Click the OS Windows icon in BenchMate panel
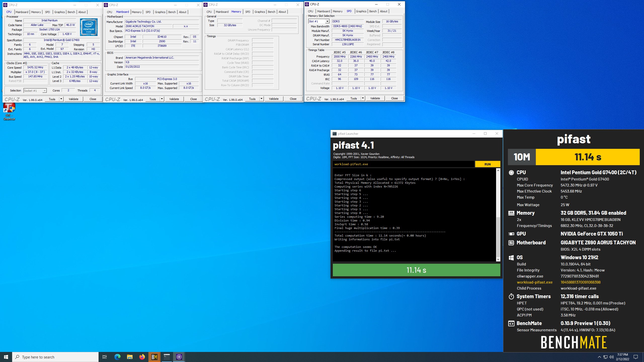 [511, 258]
